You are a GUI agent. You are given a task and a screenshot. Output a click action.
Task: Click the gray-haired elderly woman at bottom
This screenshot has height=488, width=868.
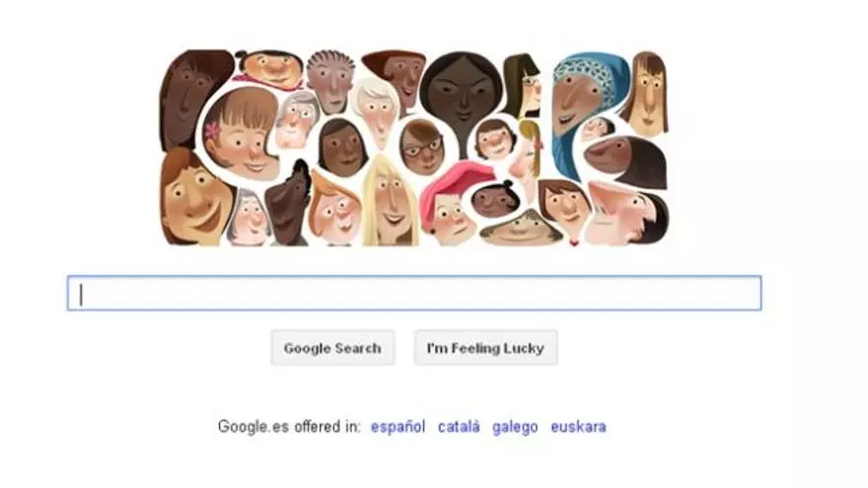tap(250, 218)
